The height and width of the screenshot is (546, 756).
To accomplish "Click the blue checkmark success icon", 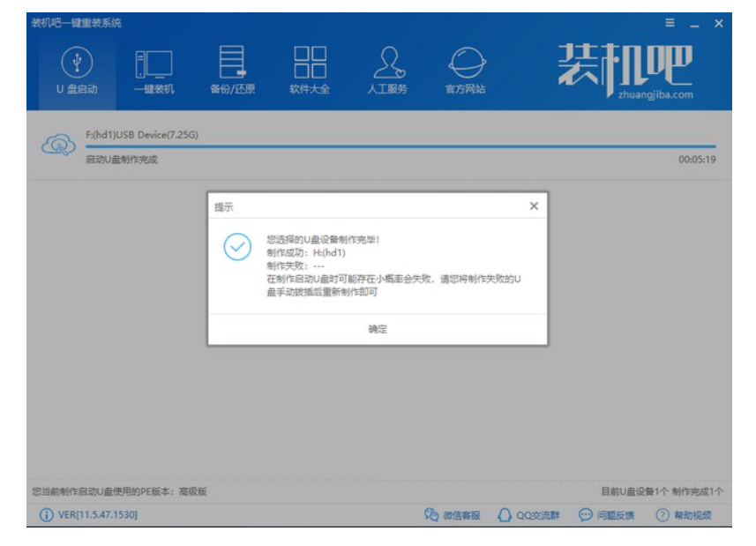I will click(237, 247).
